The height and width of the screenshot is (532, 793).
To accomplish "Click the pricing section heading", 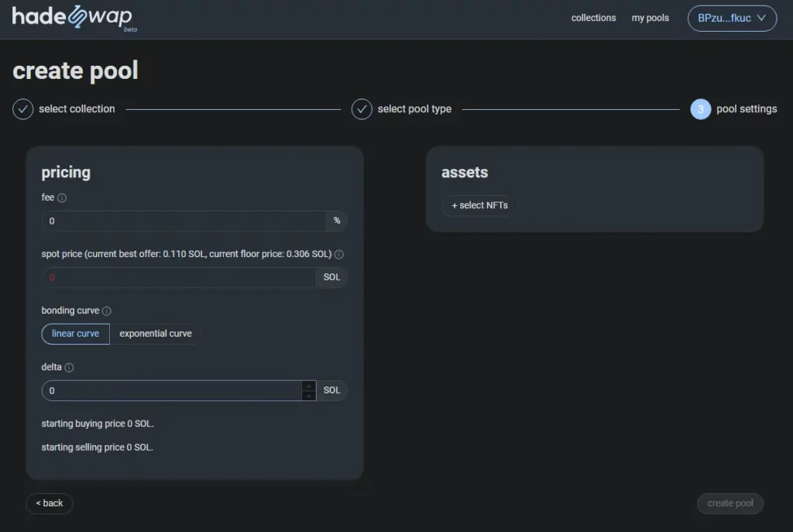I will [66, 173].
